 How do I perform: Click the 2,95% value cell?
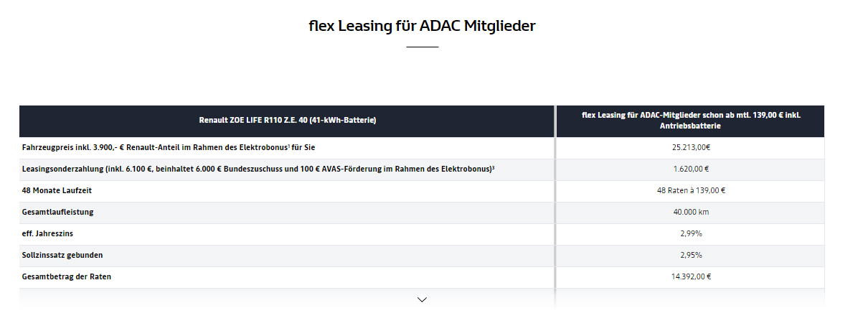(x=690, y=256)
